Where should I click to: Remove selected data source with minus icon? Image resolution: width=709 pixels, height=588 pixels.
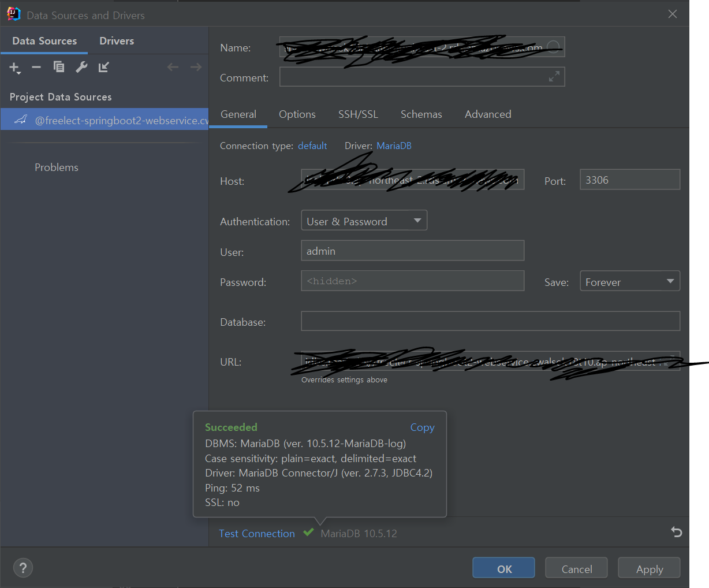pos(36,67)
